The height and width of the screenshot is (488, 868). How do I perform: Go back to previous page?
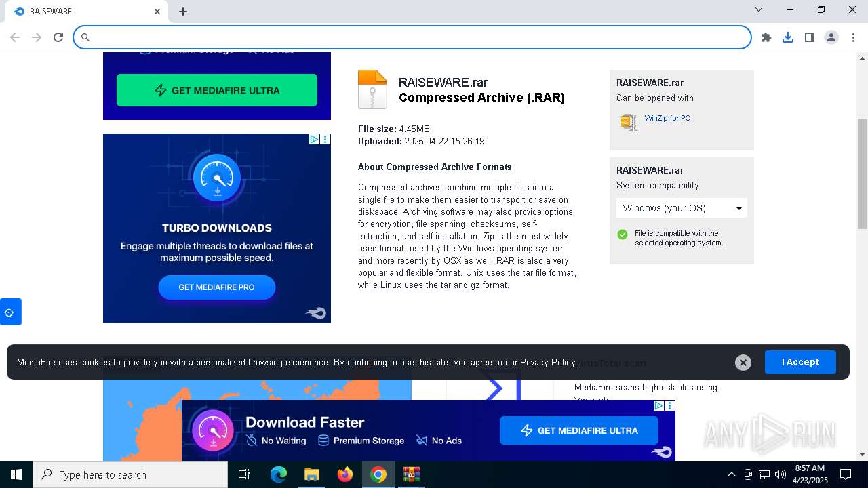click(x=15, y=37)
